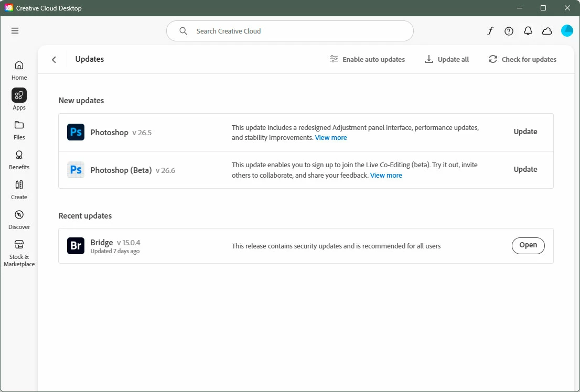Click Update all
580x392 pixels.
(446, 59)
